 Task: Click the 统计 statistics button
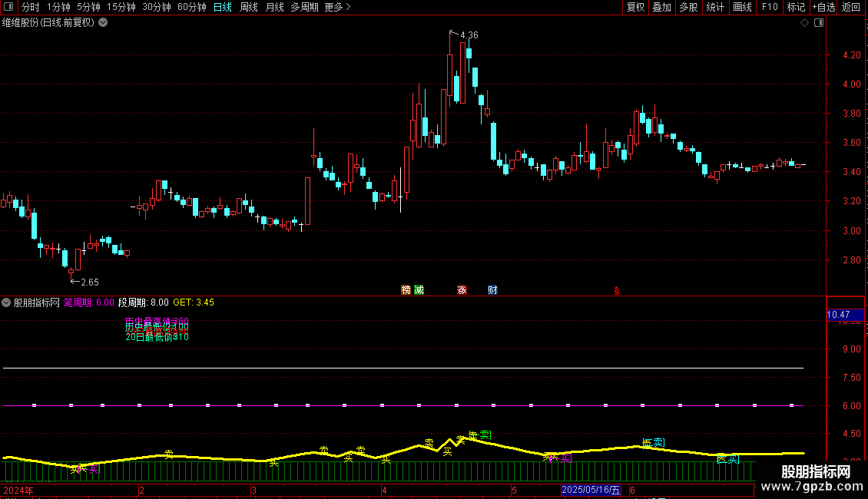pyautogui.click(x=715, y=7)
